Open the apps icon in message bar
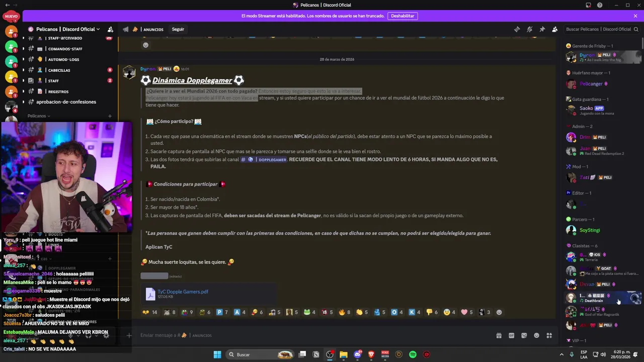The height and width of the screenshot is (362, 644). 549,335
